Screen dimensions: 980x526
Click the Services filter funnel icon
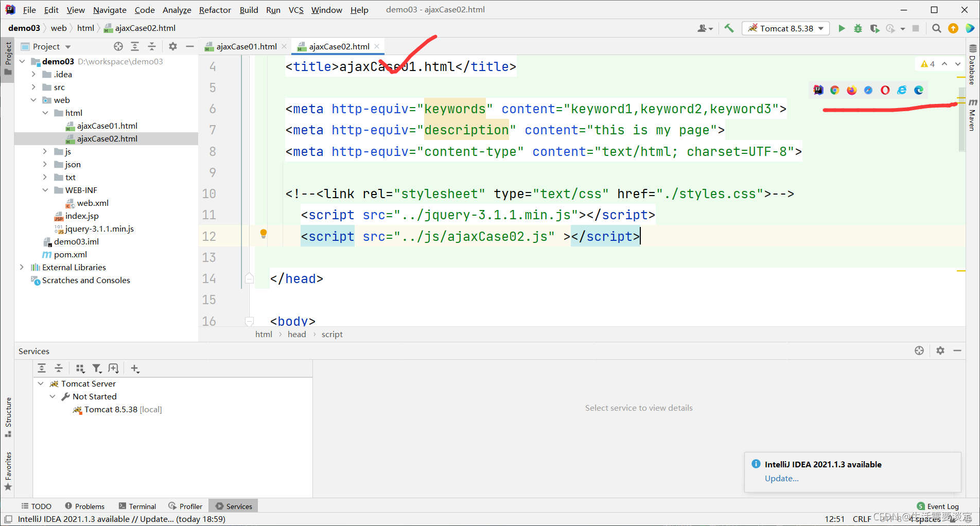tap(97, 368)
